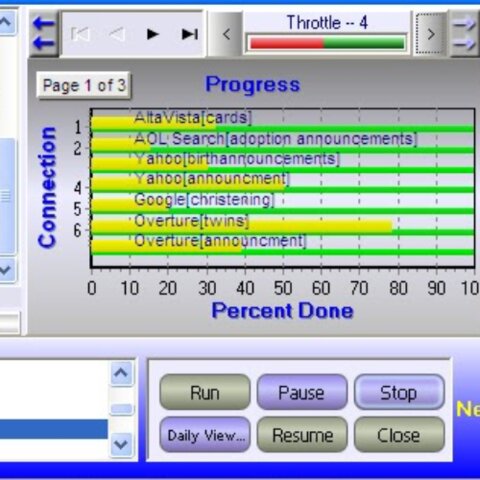Increase throttle with right chevron

click(x=431, y=34)
